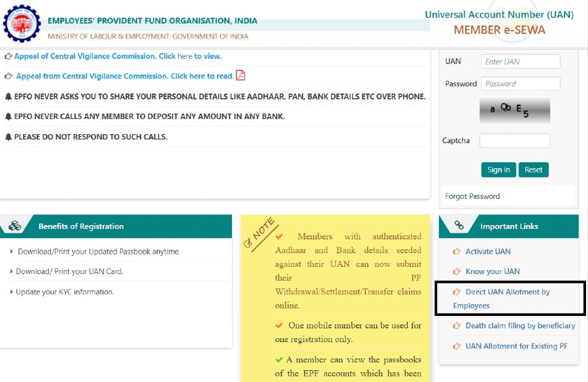Open Death claim filing by beneficiary link
The height and width of the screenshot is (382, 588).
tap(520, 326)
